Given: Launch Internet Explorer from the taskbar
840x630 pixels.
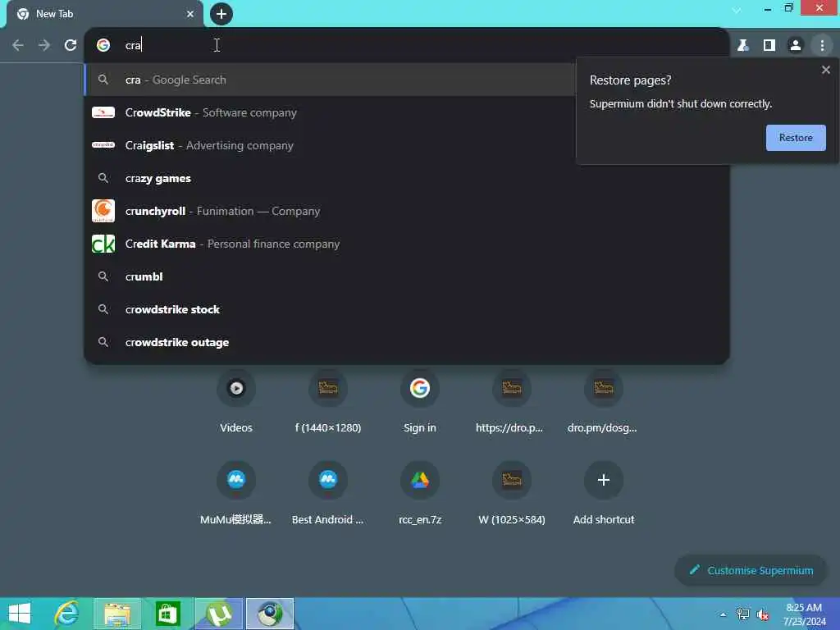Looking at the screenshot, I should [67, 614].
